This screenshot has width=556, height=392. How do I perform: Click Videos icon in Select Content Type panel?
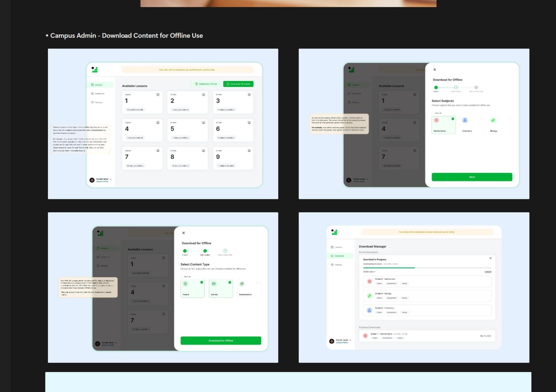(x=185, y=284)
